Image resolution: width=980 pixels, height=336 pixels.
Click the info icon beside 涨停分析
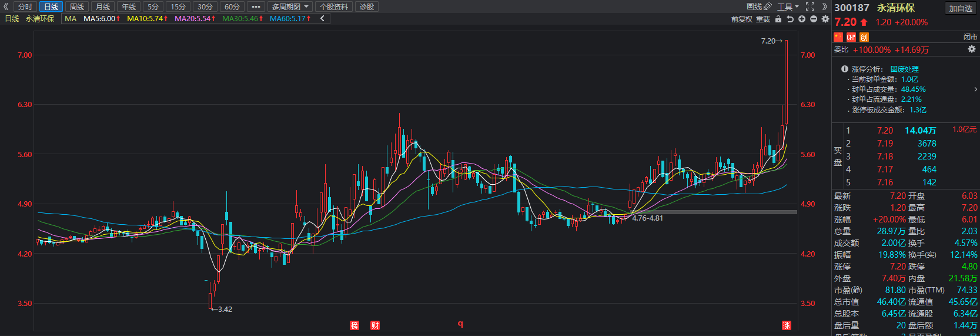[845, 69]
